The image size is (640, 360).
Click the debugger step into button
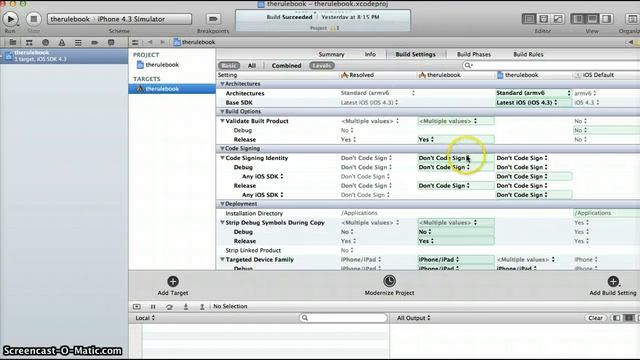tap(186, 307)
